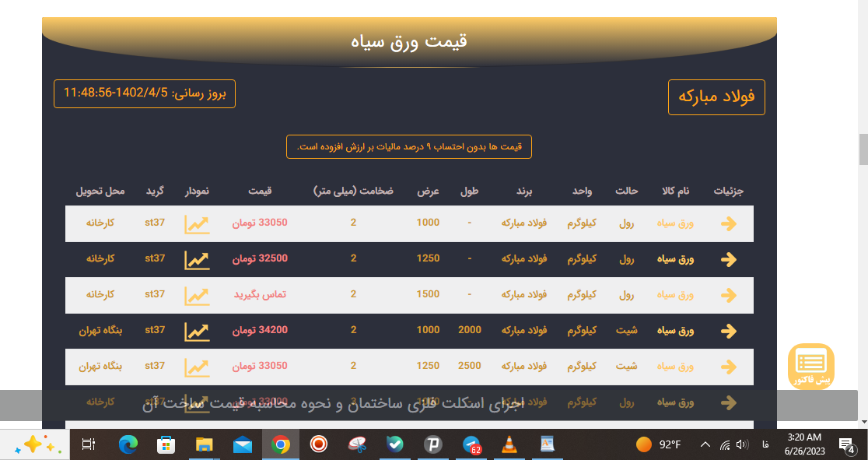Click the details arrow for the 34200 Toman row

pos(729,332)
